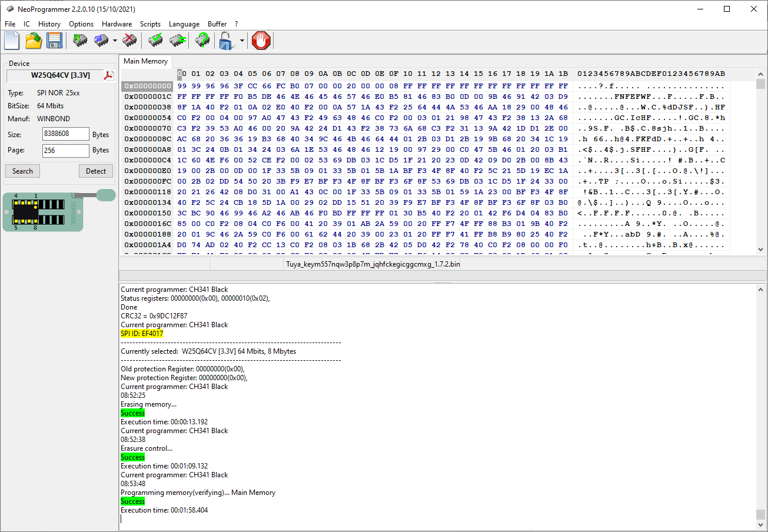Select hex address row 0x00000070

(148, 128)
